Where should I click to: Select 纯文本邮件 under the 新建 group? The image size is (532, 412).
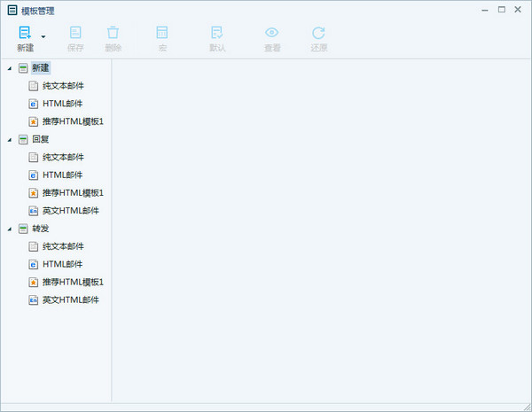pos(63,86)
